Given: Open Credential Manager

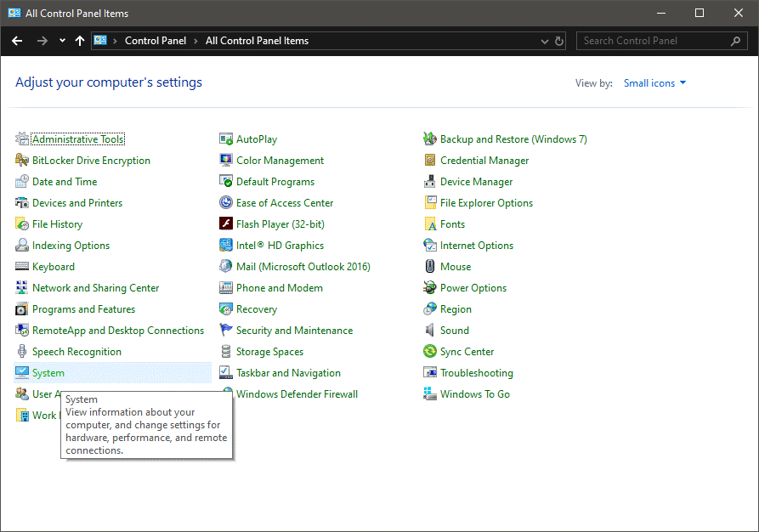Looking at the screenshot, I should click(484, 160).
